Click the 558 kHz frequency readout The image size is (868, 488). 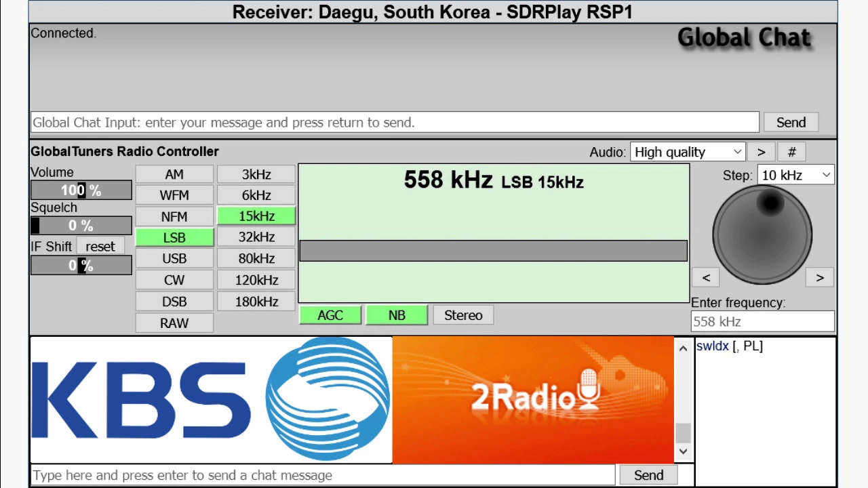(448, 180)
